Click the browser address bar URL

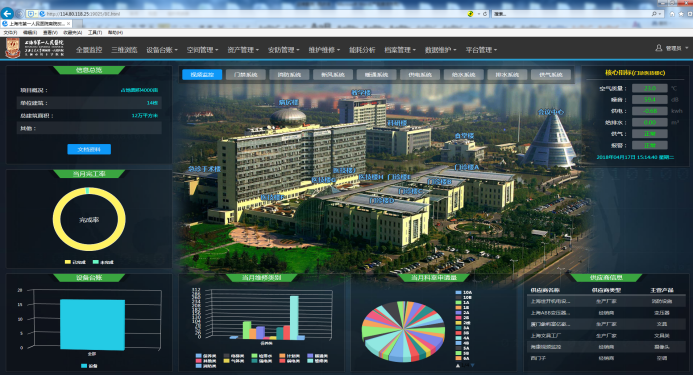pyautogui.click(x=83, y=14)
